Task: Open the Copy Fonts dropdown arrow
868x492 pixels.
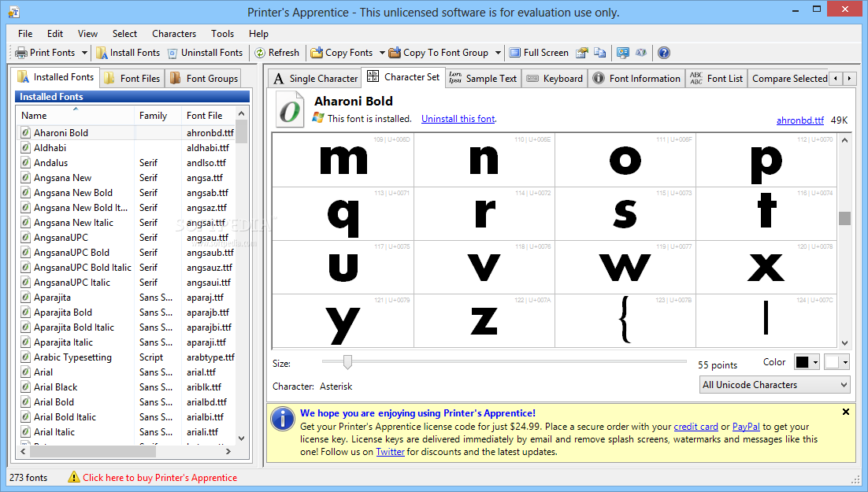Action: click(382, 53)
